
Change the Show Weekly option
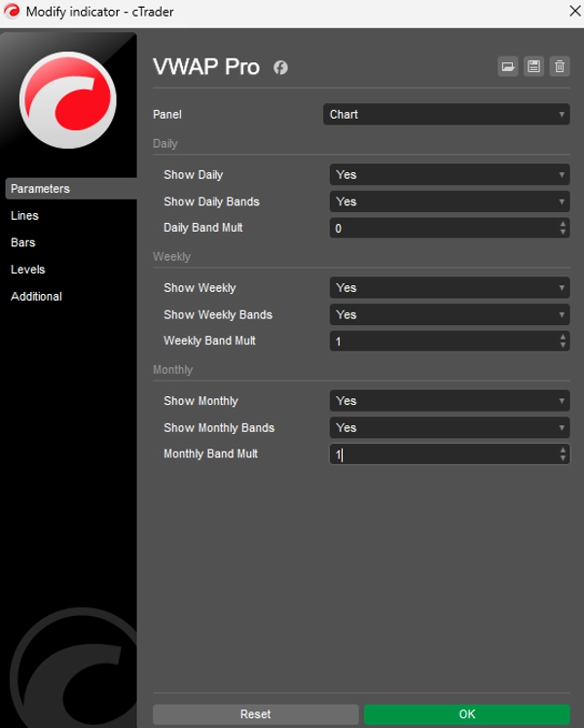[x=449, y=288]
